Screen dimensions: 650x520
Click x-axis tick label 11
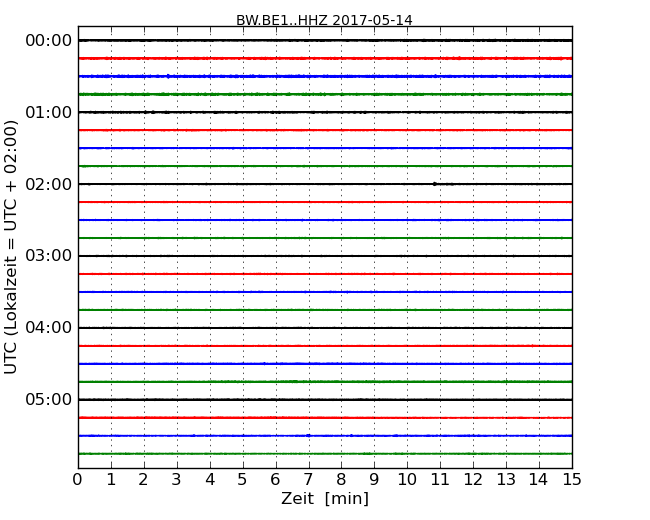coord(440,480)
